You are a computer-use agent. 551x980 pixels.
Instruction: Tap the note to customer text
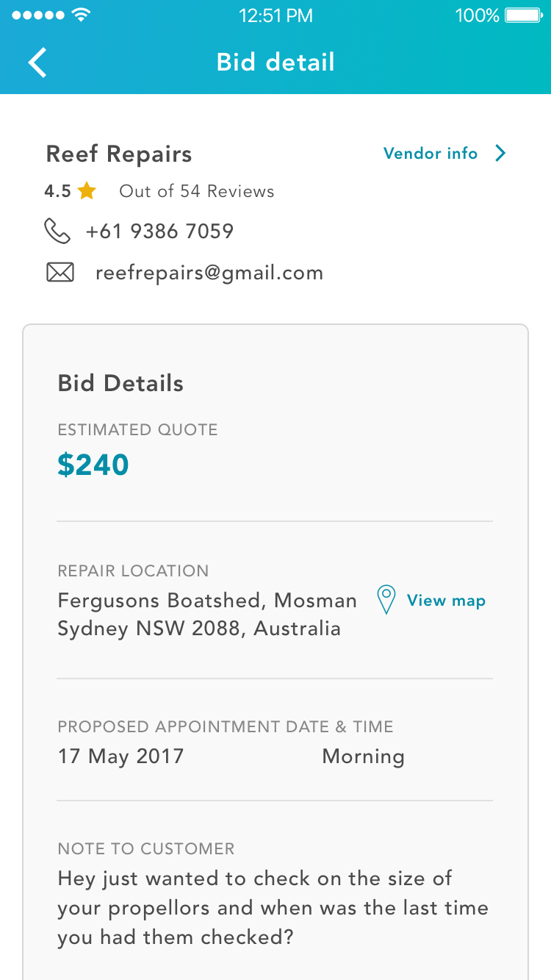tap(273, 908)
